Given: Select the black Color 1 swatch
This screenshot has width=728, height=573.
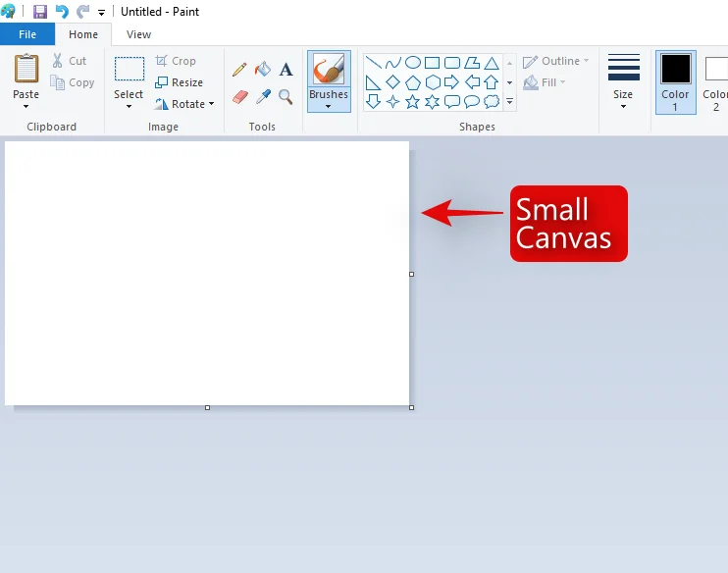Looking at the screenshot, I should (x=676, y=69).
